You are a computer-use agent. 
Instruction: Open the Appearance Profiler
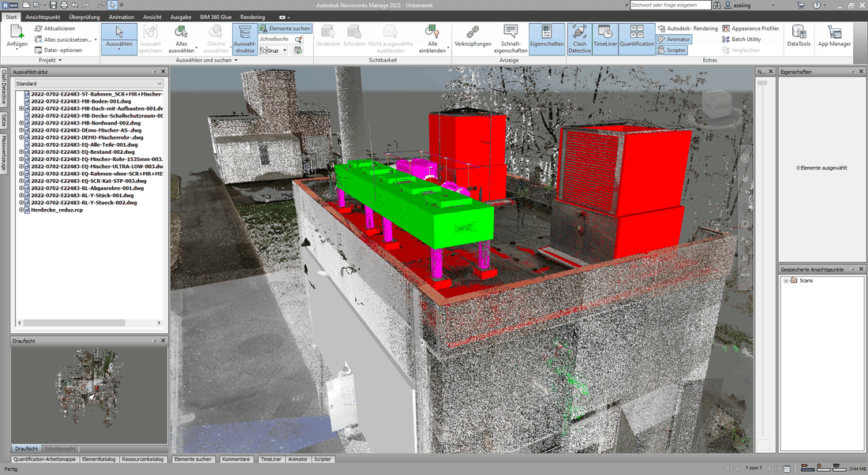750,28
